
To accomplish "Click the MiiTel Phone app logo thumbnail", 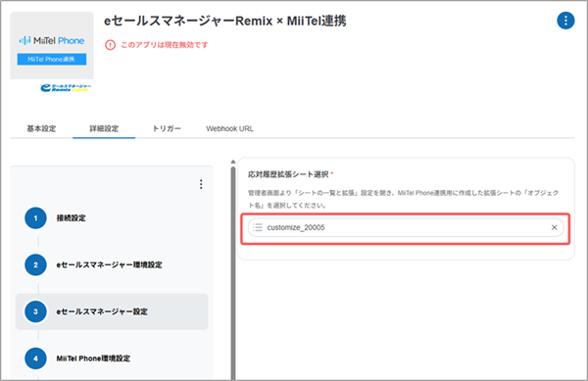I will tap(52, 45).
